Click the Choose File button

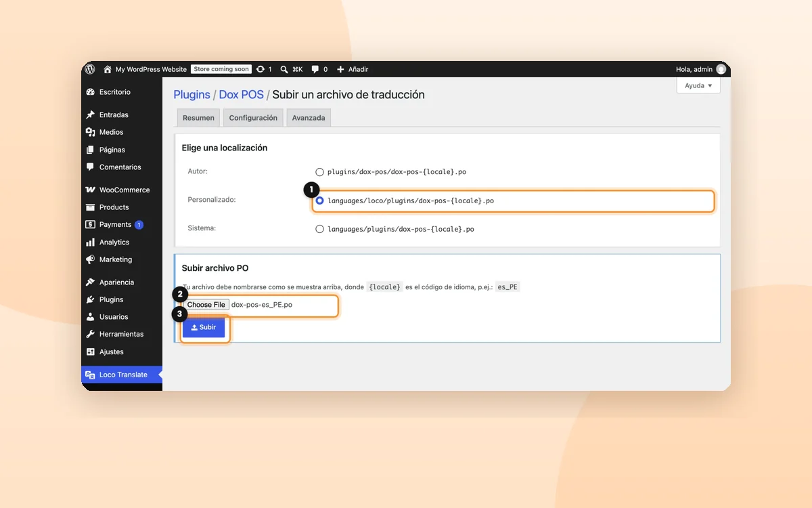point(206,305)
